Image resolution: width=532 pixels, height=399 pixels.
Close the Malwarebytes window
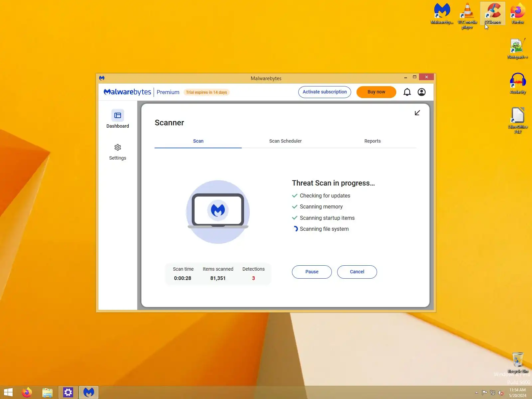coord(427,77)
